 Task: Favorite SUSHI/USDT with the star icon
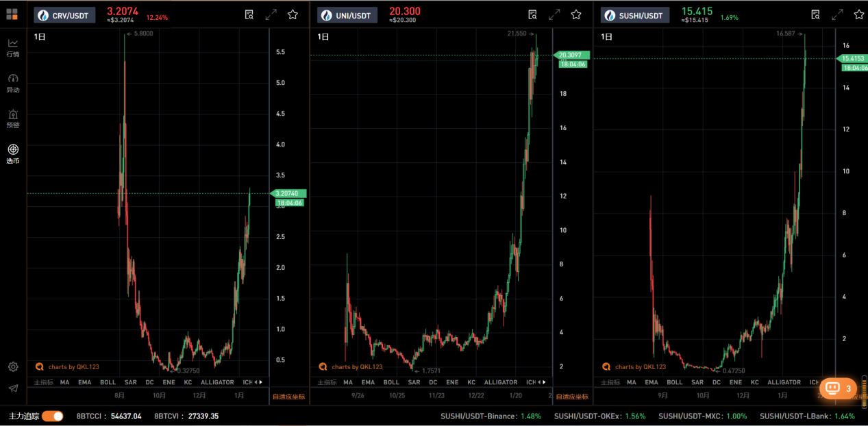click(x=858, y=14)
